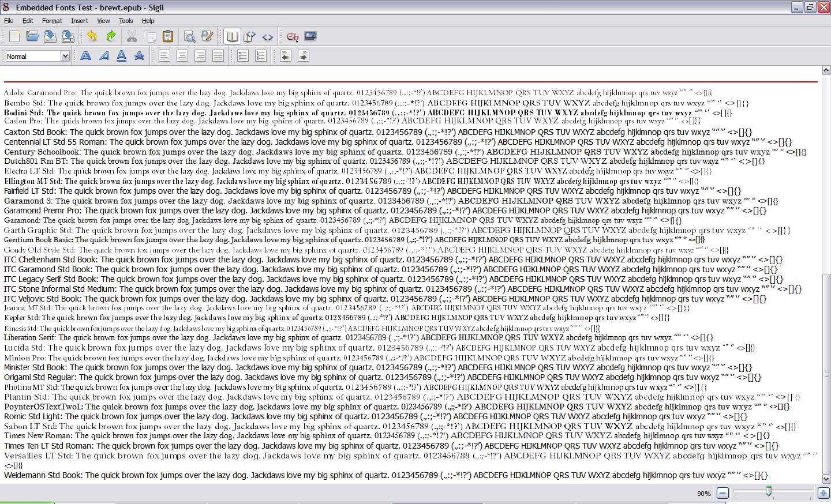Insert a bulleted list
The height and width of the screenshot is (504, 831).
pyautogui.click(x=243, y=56)
